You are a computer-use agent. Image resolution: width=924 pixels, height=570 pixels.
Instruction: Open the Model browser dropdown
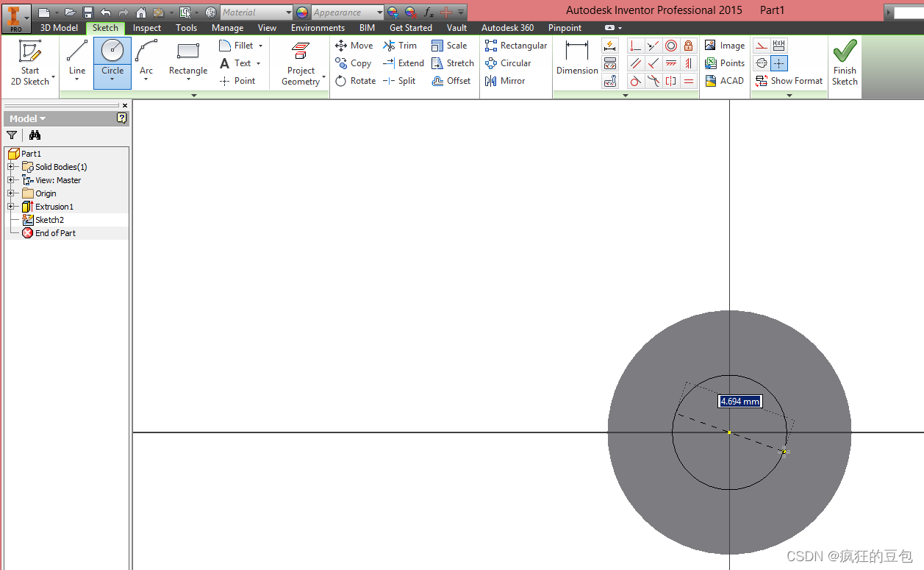pos(28,118)
